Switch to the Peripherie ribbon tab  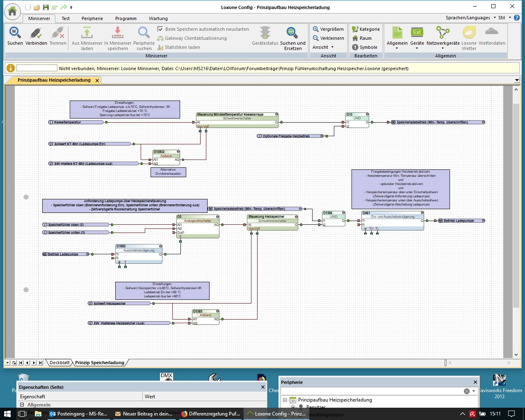(92, 18)
